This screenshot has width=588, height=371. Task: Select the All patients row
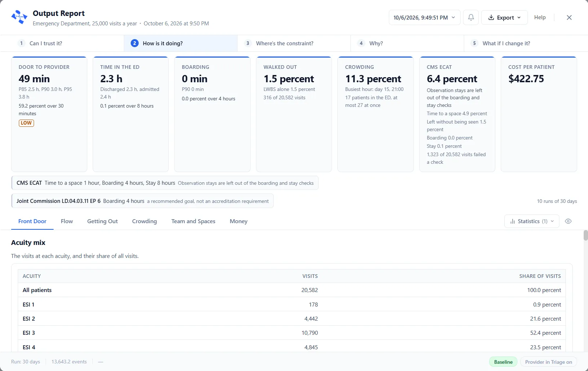click(x=292, y=290)
